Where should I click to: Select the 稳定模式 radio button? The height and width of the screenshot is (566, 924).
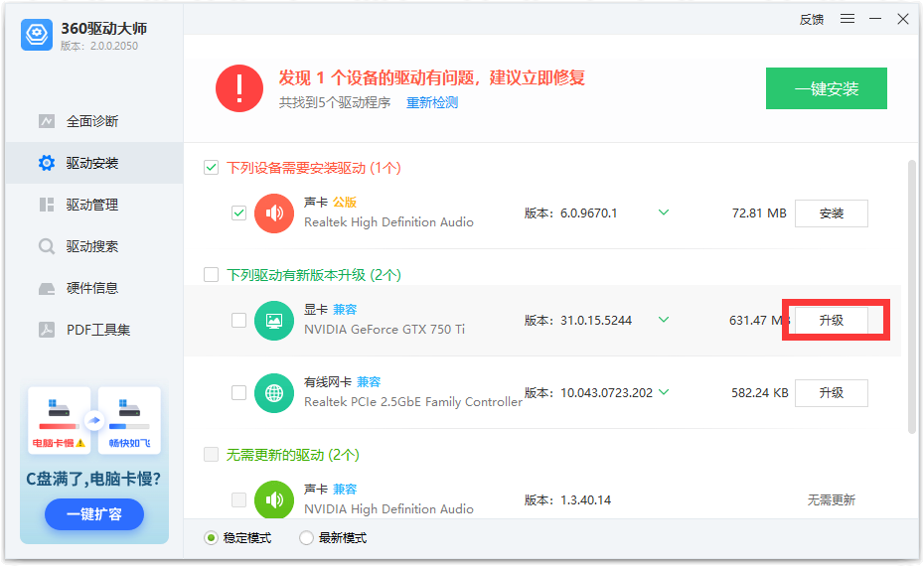tap(211, 538)
